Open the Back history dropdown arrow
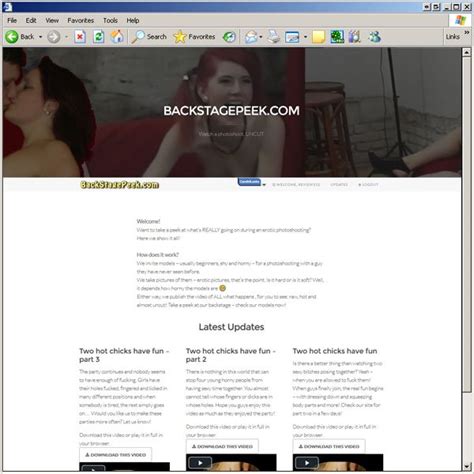 (41, 37)
